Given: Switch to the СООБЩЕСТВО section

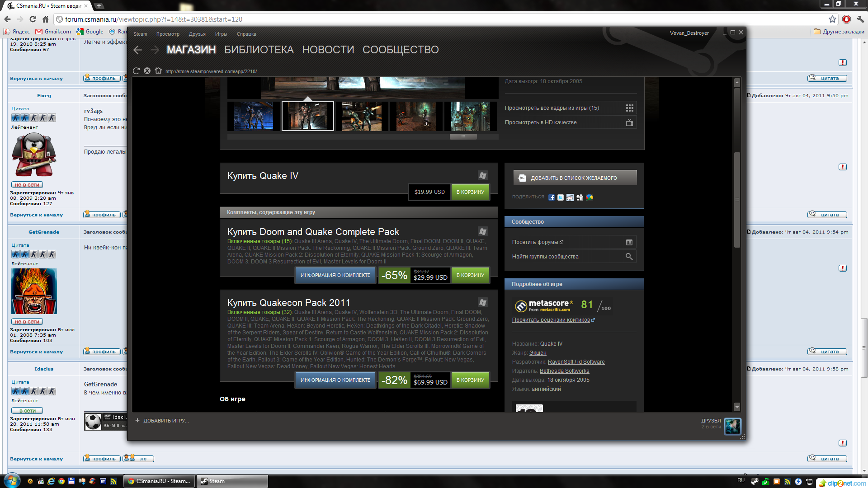Looking at the screenshot, I should click(401, 50).
